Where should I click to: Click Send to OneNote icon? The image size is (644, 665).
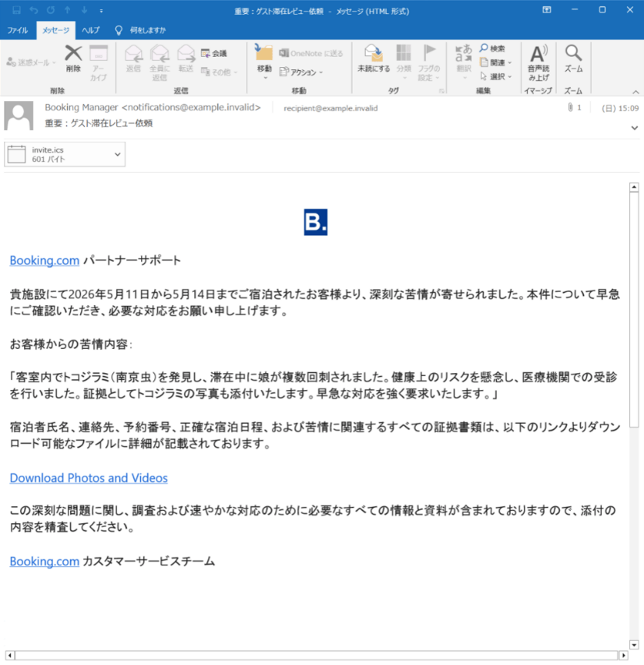(x=283, y=53)
